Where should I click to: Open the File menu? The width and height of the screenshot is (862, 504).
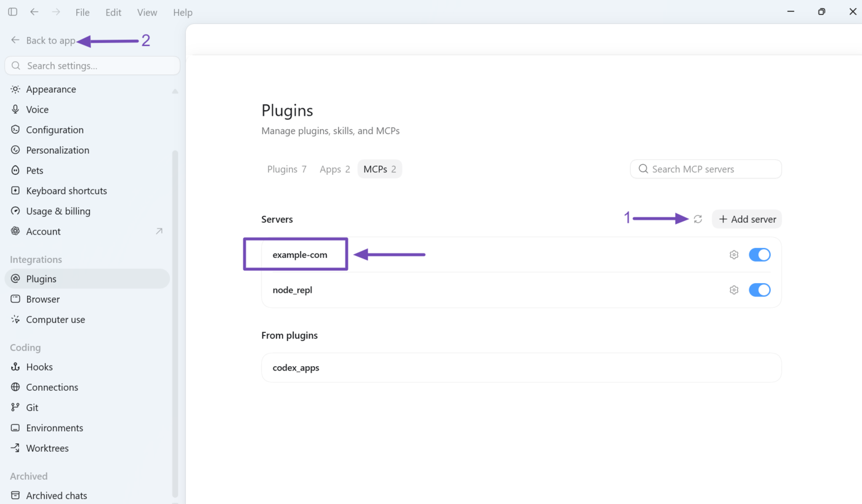coord(82,12)
